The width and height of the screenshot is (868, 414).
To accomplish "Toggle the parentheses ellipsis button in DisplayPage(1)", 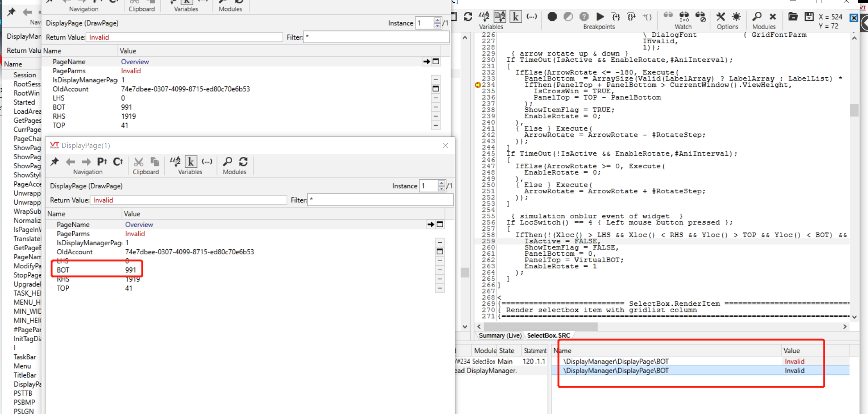I will point(207,162).
